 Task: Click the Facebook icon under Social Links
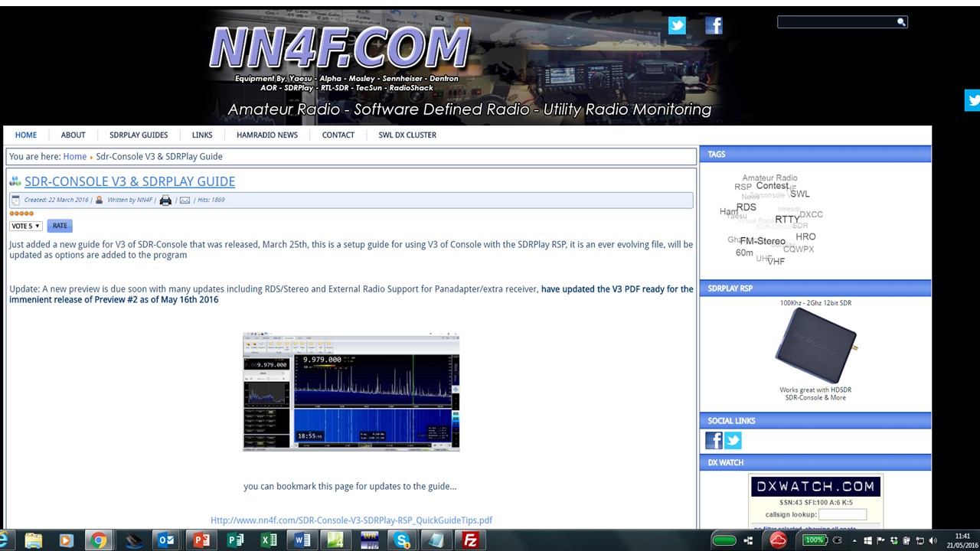click(714, 440)
